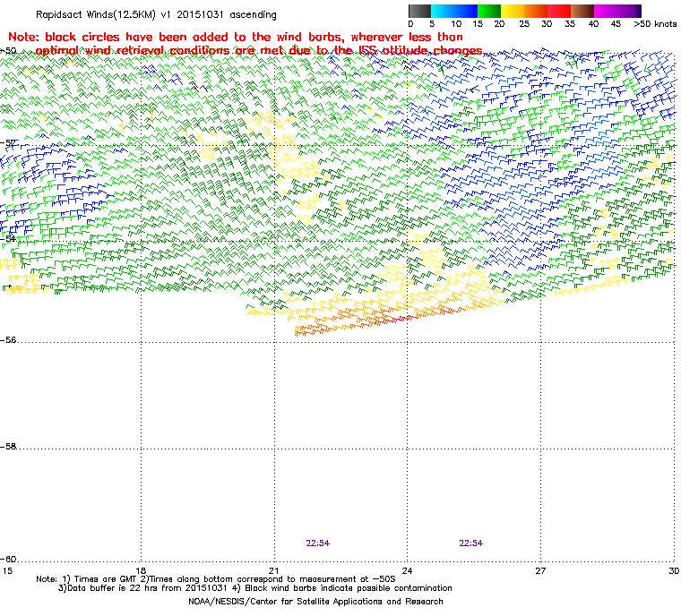The height and width of the screenshot is (616, 681).
Task: Click the "-58" latitude axis label
Action: tap(8, 446)
